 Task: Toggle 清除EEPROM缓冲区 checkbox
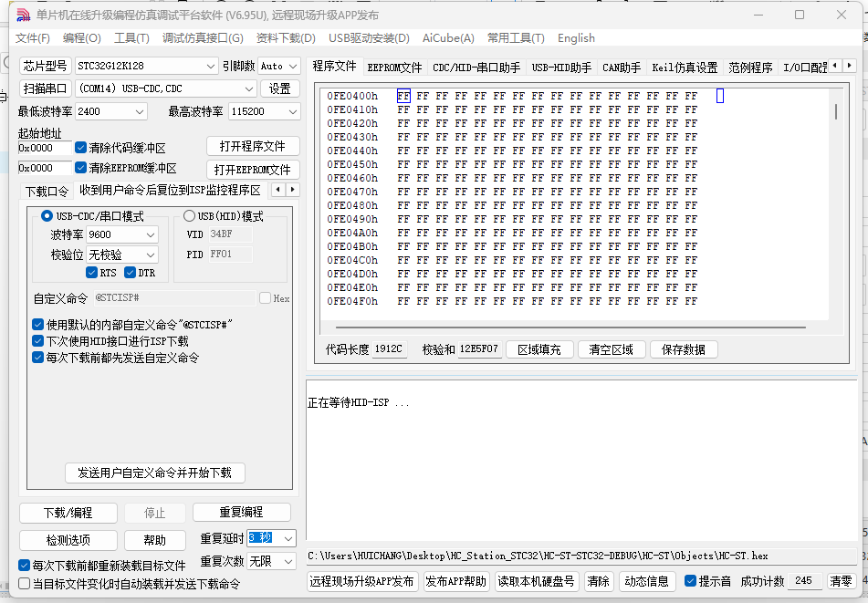[x=81, y=168]
